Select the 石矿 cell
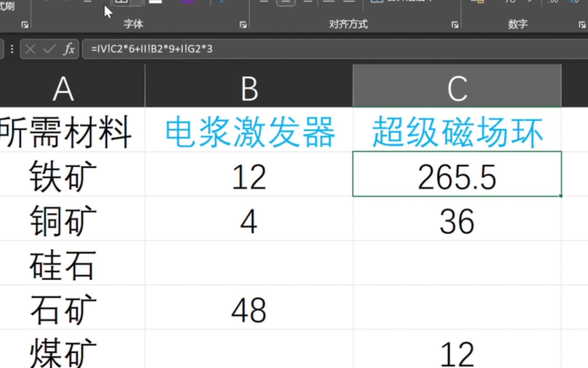The image size is (588, 368). [x=72, y=307]
